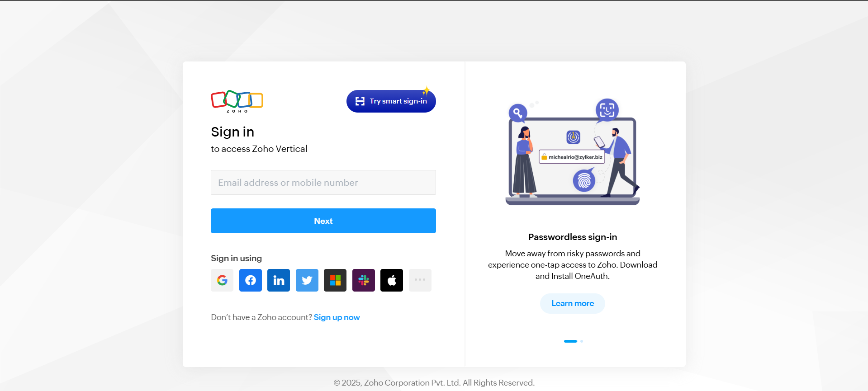Pick the Apple sign-in icon
Viewport: 868px width, 391px height.
[x=392, y=280]
